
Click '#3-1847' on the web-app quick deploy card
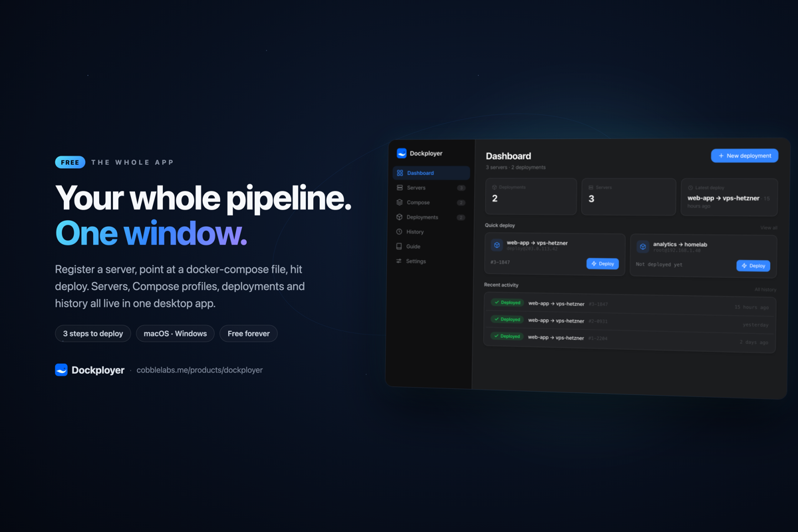[500, 262]
